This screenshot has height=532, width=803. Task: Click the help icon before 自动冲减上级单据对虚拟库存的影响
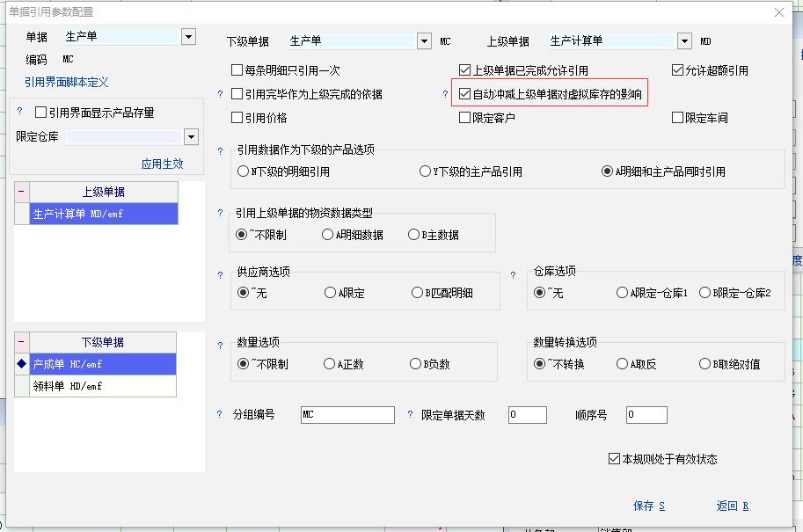(445, 94)
